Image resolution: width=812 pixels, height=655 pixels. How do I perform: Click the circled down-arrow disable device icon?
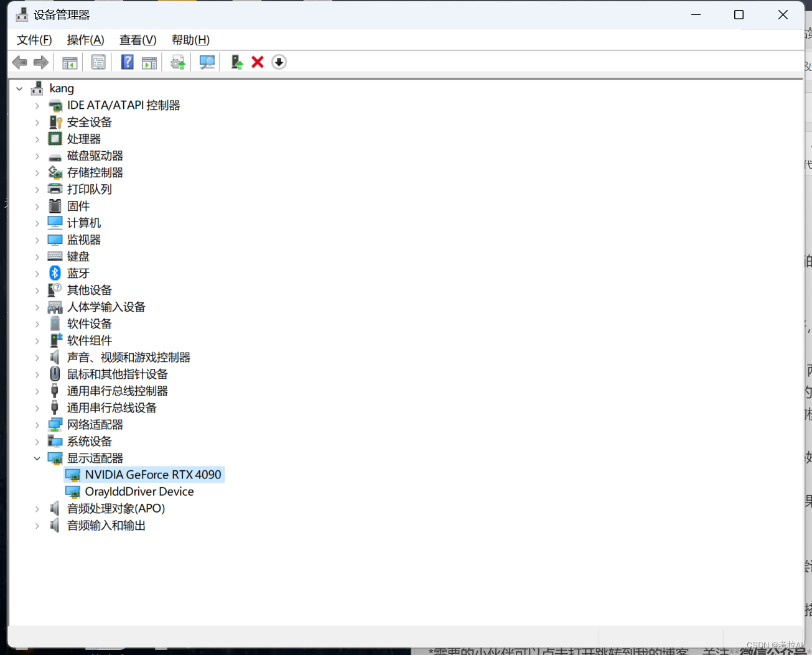279,62
